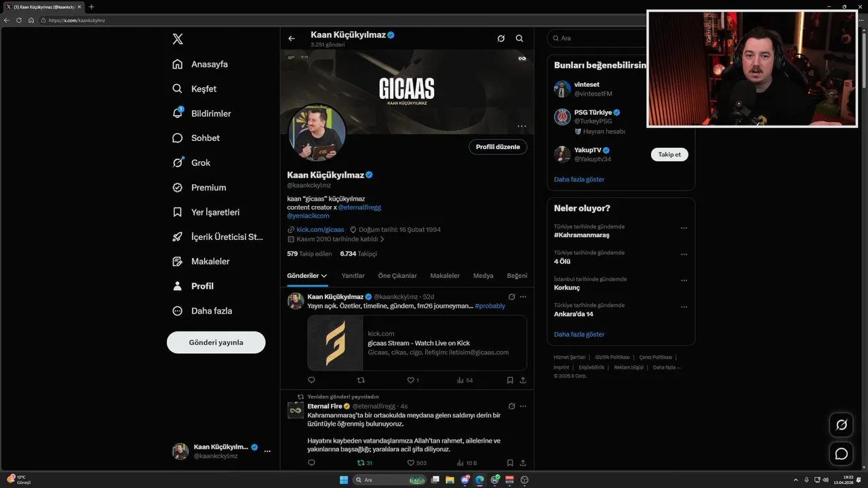Repost Kaan's stream post
The image size is (868, 488).
pyautogui.click(x=361, y=380)
